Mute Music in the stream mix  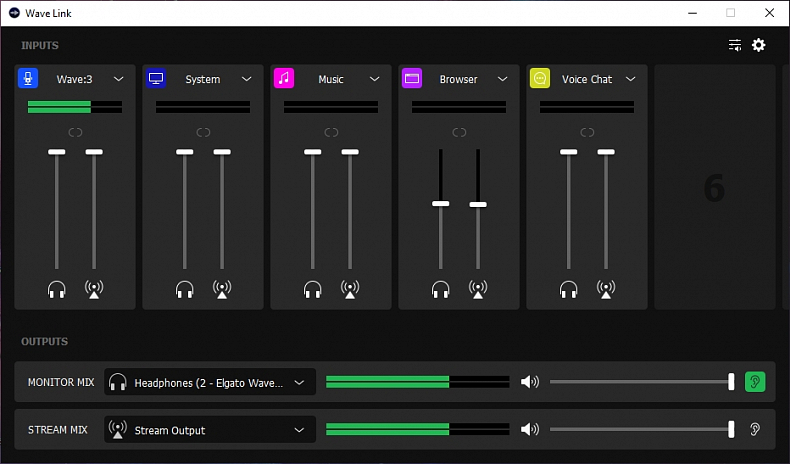click(350, 289)
